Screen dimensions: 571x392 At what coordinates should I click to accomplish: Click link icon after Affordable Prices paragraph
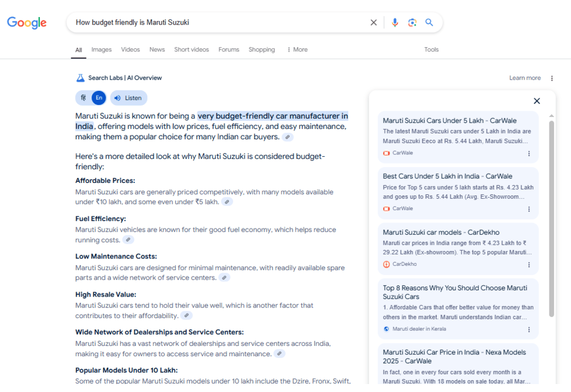point(227,202)
